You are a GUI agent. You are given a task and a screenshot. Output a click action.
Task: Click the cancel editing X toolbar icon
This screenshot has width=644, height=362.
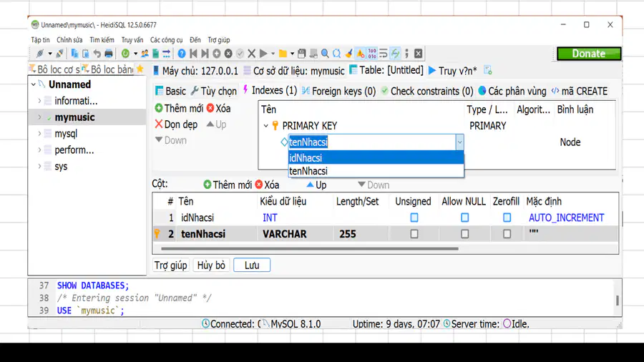tap(252, 54)
